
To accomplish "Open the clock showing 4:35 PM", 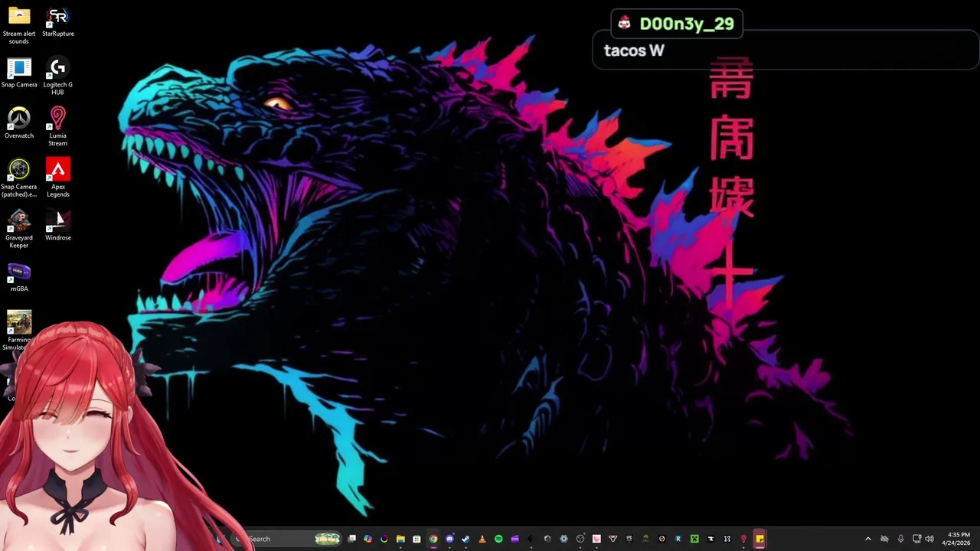I will [x=958, y=539].
